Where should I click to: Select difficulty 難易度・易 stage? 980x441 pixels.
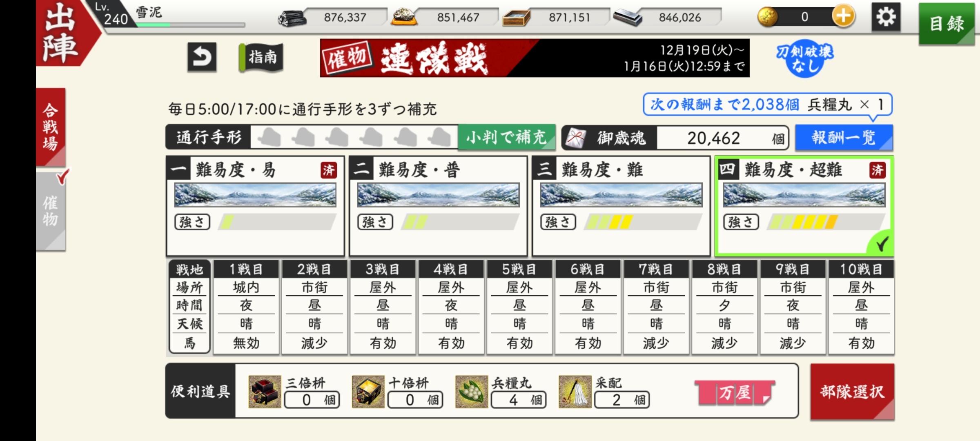click(x=256, y=206)
